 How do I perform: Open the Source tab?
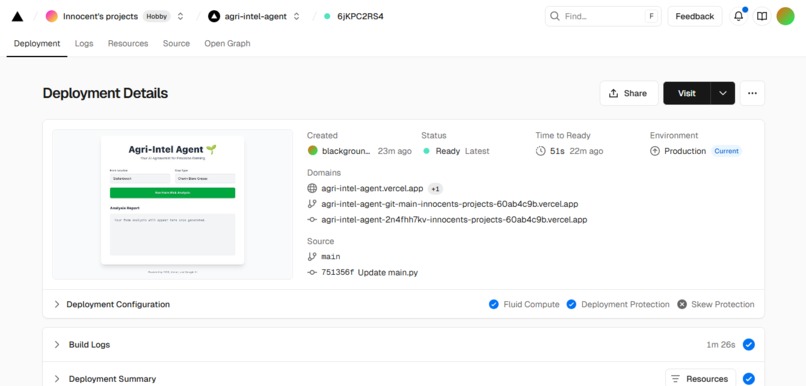176,44
